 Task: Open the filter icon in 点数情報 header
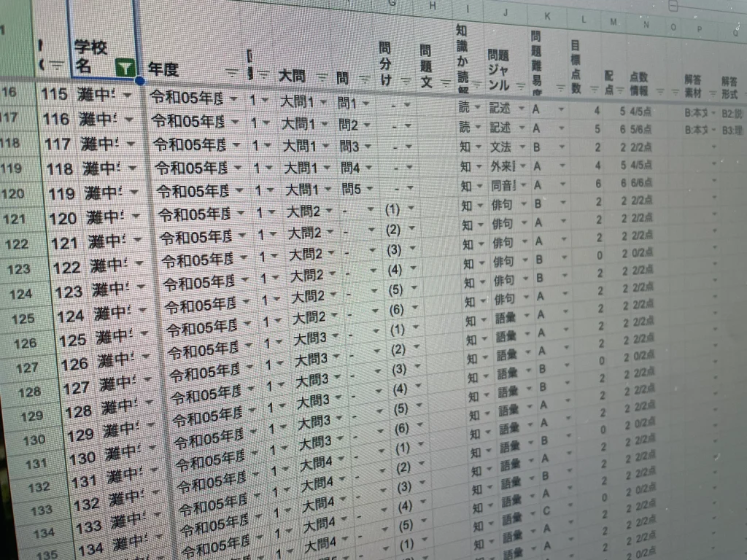pyautogui.click(x=659, y=91)
